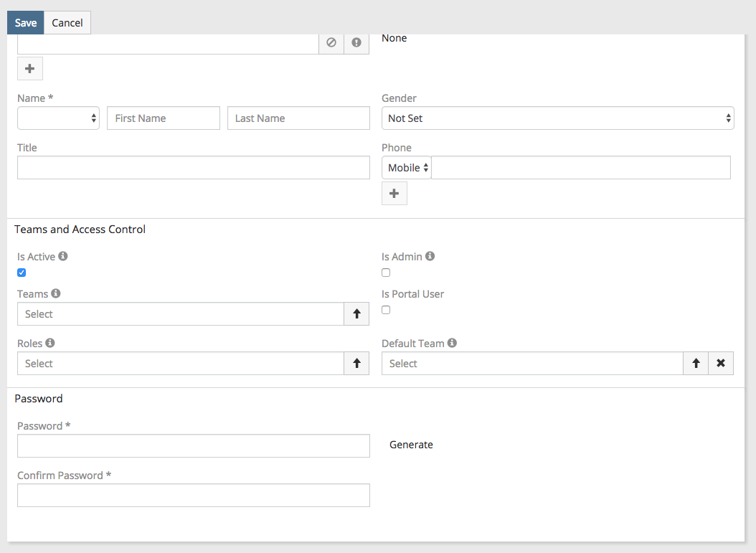Focus the First Name input field
This screenshot has height=553, width=756.
(164, 118)
